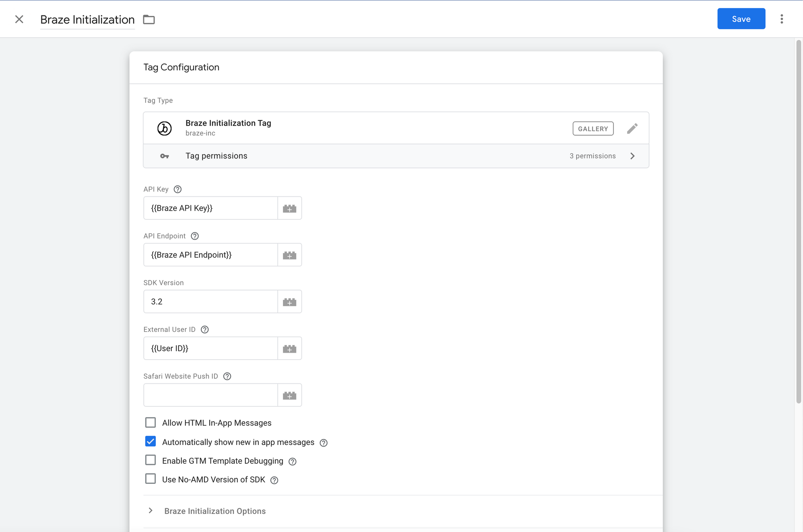Screen dimensions: 803x532
Task: Click the Tag Configuration heading
Action: [x=181, y=67]
